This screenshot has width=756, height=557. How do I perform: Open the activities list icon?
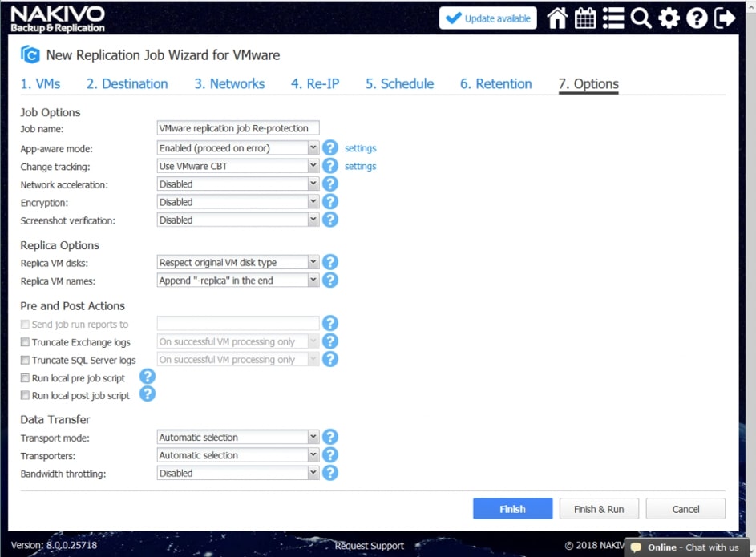coord(613,18)
